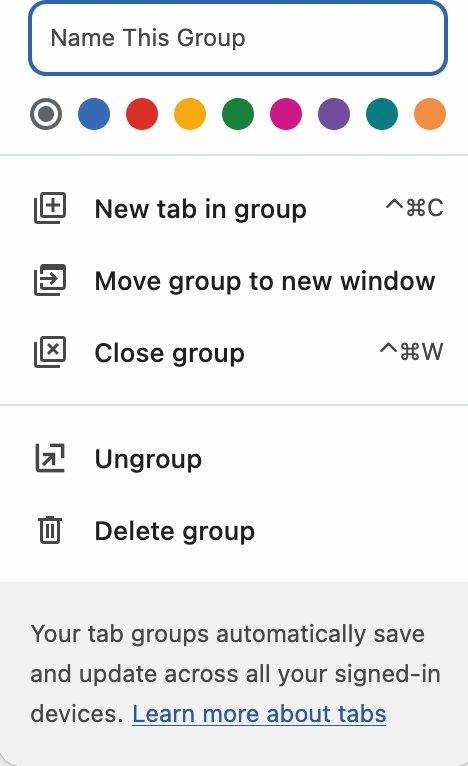Select Close group menu entry

tap(234, 353)
